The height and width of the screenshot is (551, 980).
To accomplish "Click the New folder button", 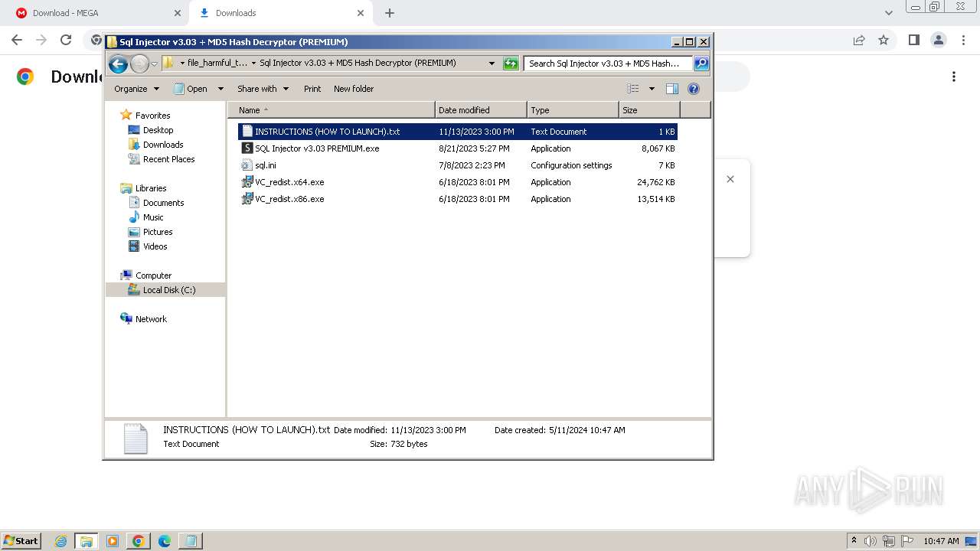I will pyautogui.click(x=354, y=89).
